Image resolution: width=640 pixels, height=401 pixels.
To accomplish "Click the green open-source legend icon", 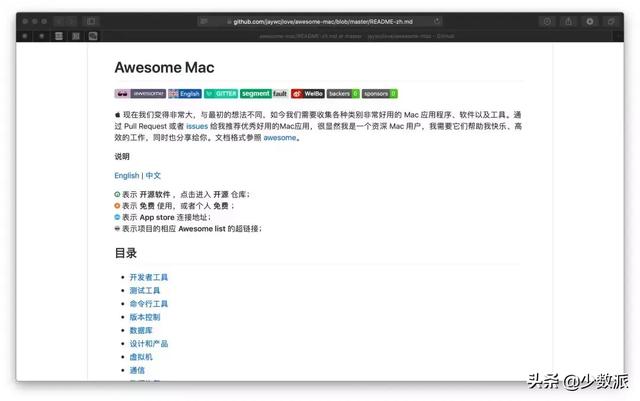I will [x=117, y=194].
